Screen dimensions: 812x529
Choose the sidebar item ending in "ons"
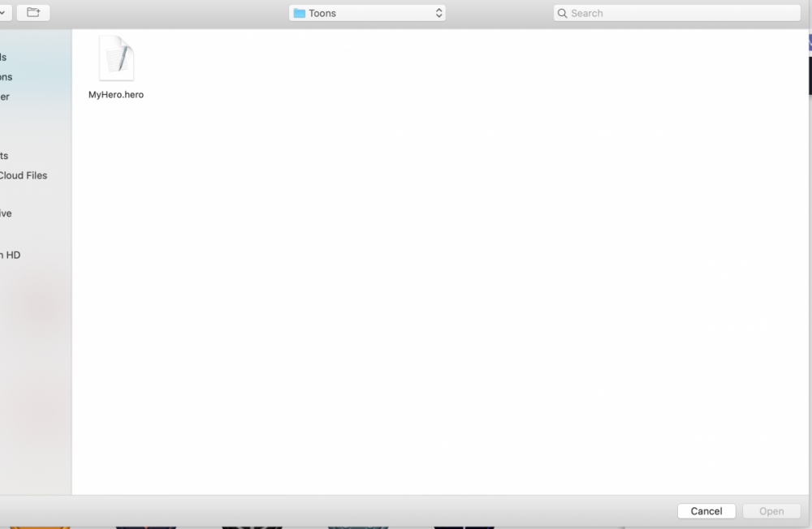[x=6, y=77]
